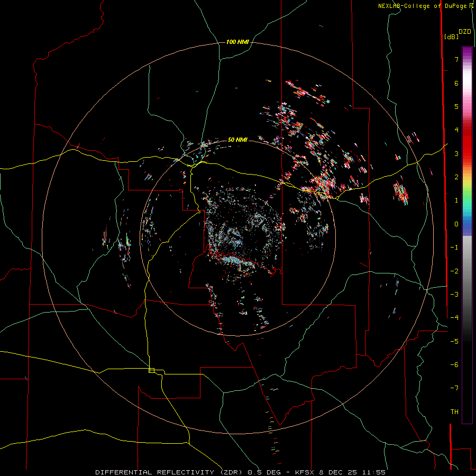Click the 2 value on the color scale

click(456, 177)
